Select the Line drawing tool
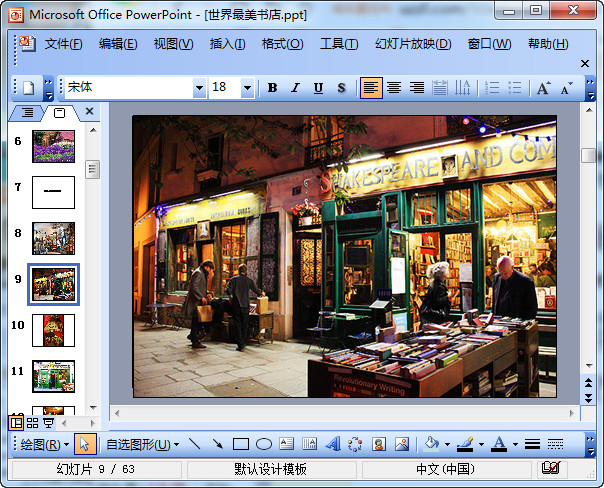 (x=194, y=444)
